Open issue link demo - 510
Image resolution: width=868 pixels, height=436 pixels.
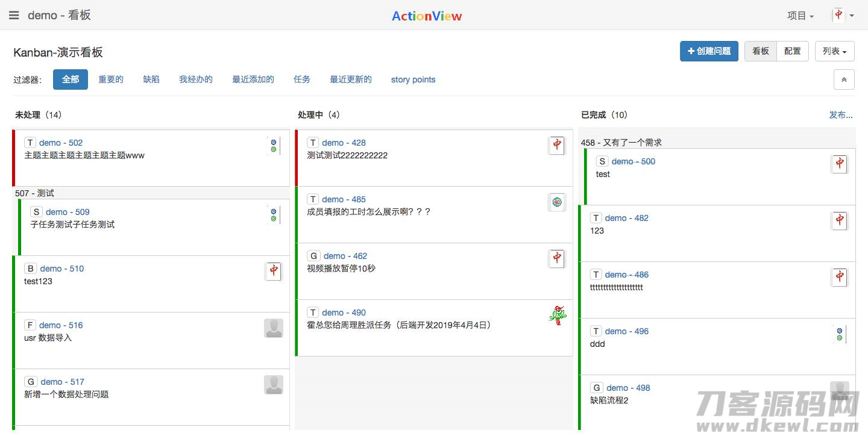[x=62, y=269]
